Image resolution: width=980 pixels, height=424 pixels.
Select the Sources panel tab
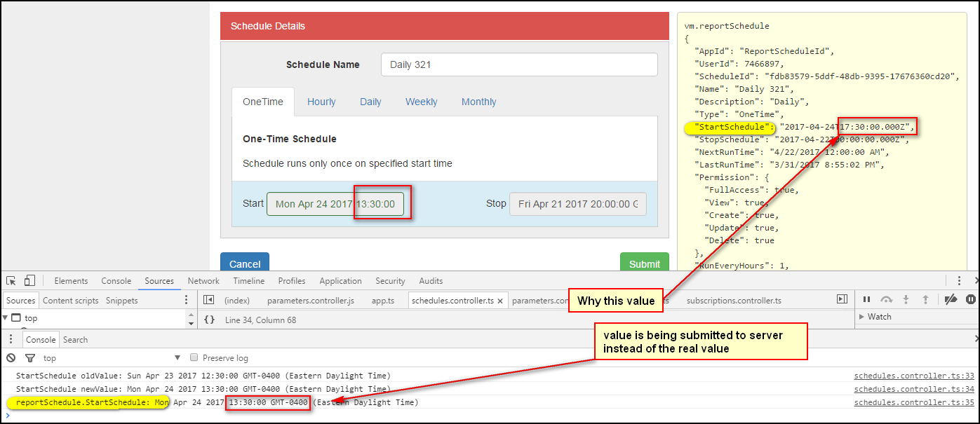coord(159,281)
